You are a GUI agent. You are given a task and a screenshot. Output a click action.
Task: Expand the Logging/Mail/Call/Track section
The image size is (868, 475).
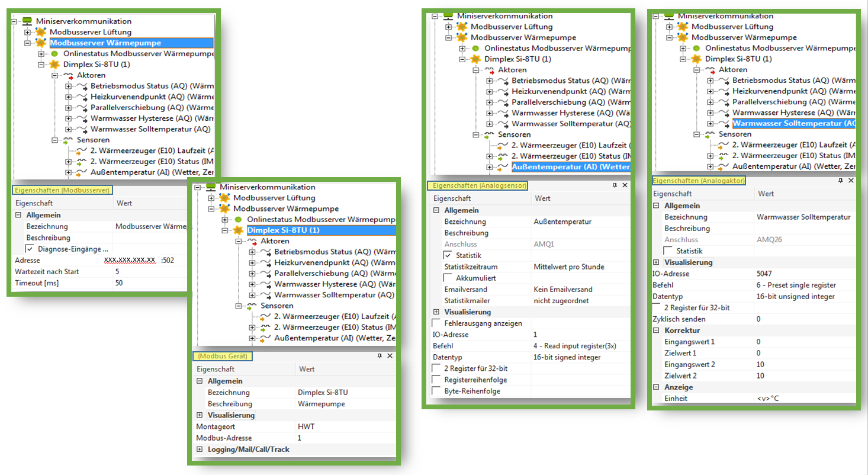pyautogui.click(x=199, y=450)
